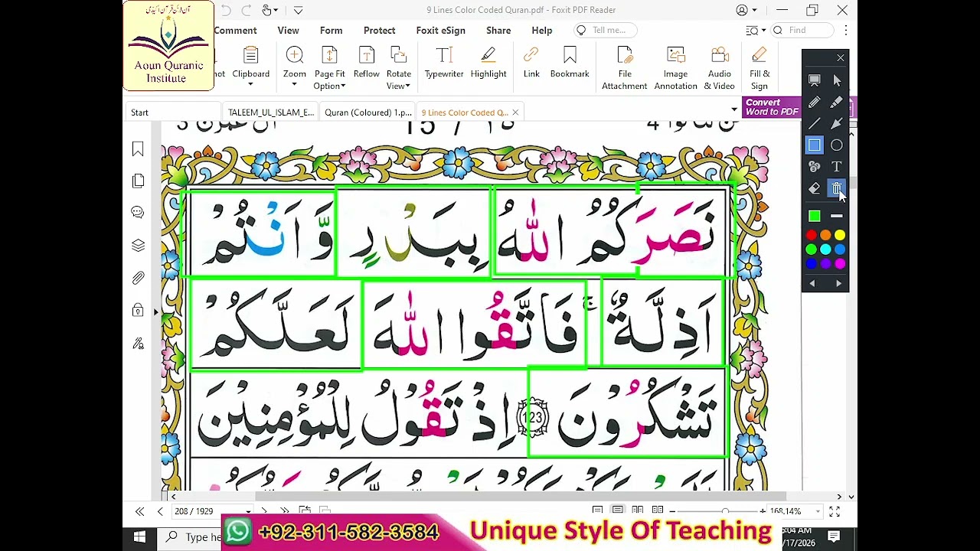
Task: Select the pencil drawing tool
Action: (x=815, y=102)
